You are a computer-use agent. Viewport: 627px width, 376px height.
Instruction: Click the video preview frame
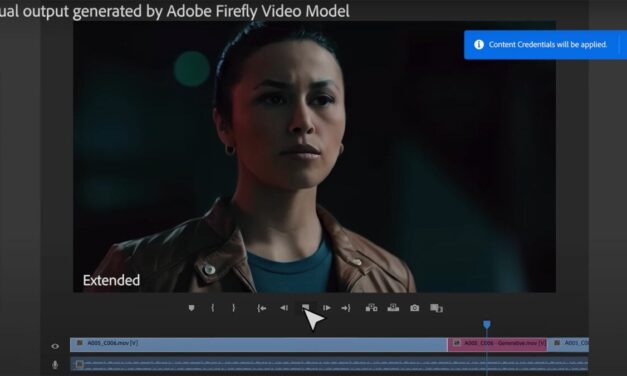point(314,157)
